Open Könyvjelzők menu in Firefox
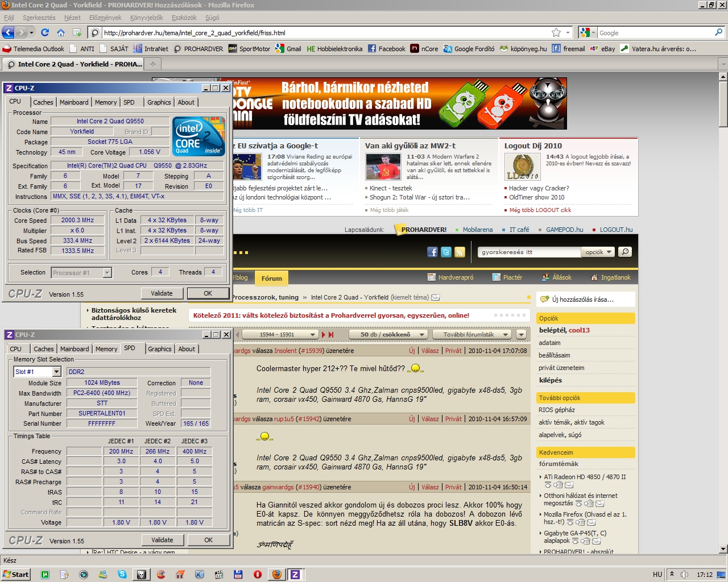728x582 pixels. [x=147, y=18]
